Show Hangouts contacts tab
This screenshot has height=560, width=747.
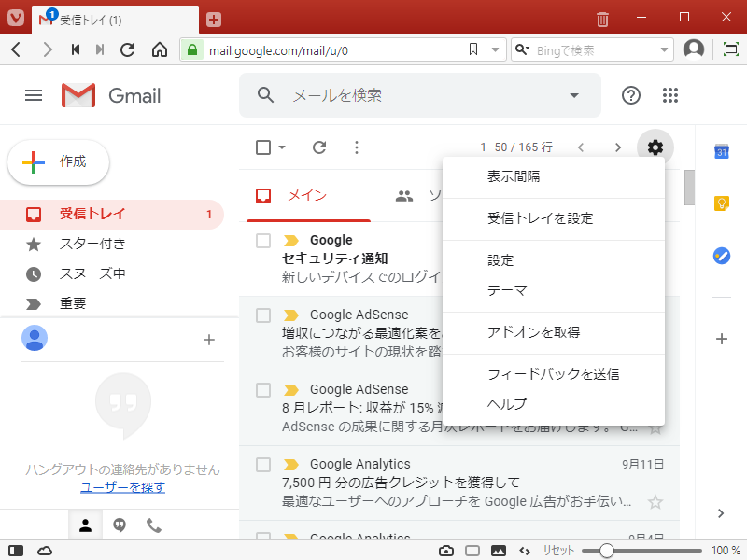(x=85, y=525)
